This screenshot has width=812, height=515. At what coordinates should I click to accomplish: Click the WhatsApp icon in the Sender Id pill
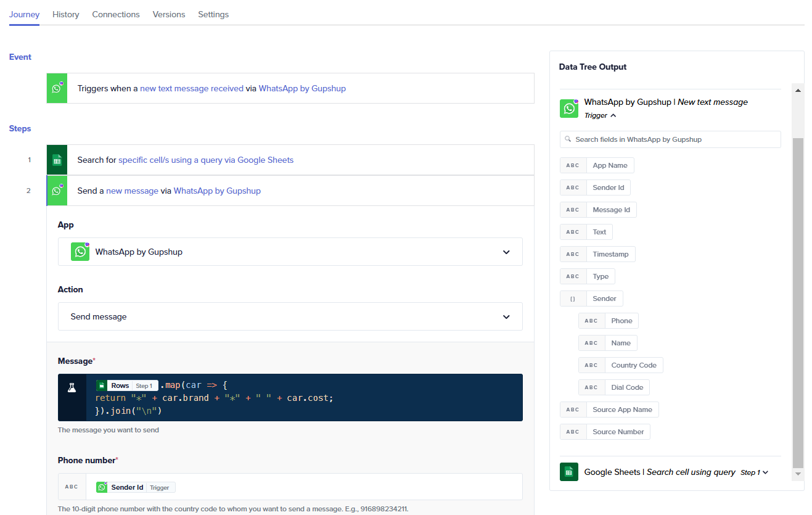coord(102,487)
